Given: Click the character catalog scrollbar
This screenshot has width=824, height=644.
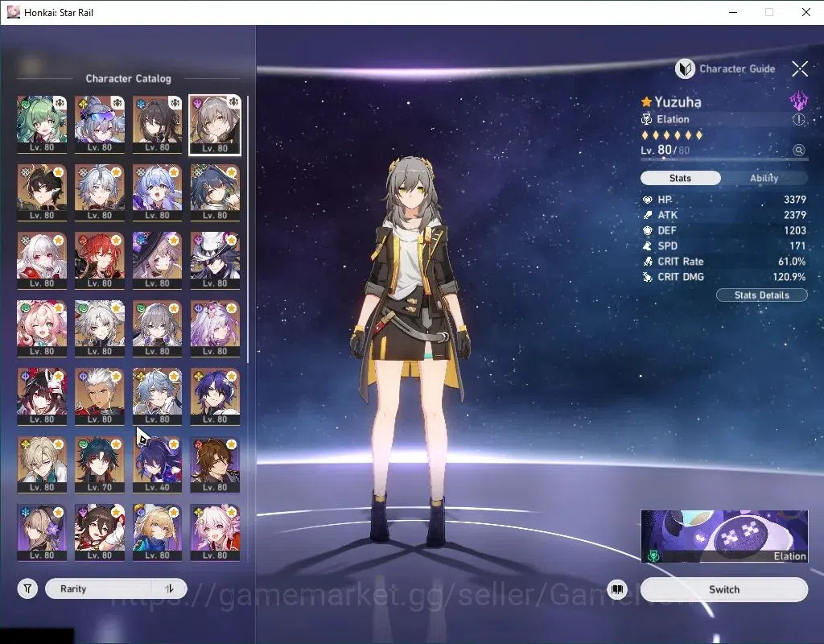Looking at the screenshot, I should (248, 229).
